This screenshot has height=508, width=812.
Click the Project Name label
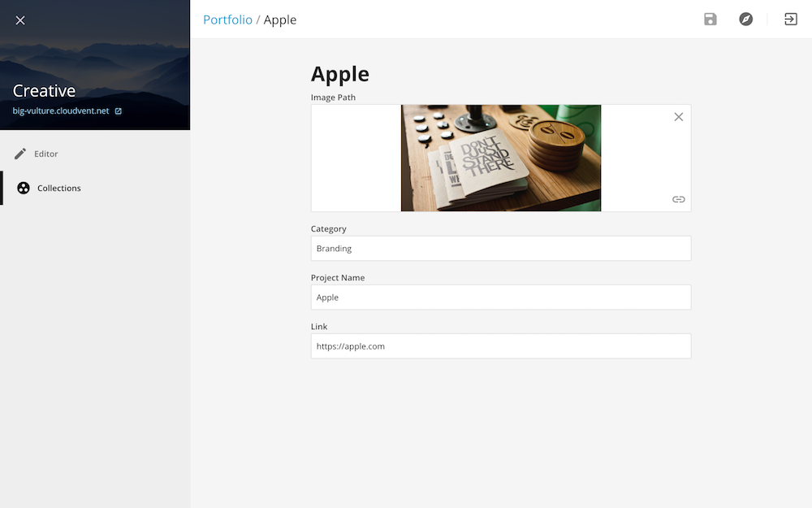338,278
